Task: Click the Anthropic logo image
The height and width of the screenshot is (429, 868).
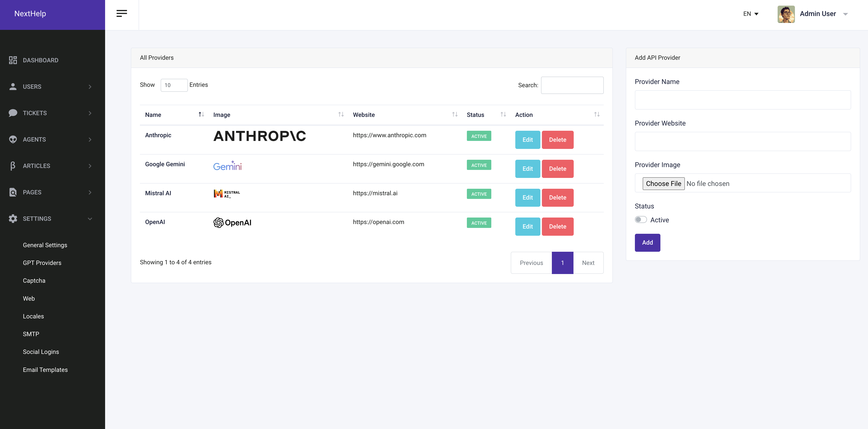Action: (259, 136)
